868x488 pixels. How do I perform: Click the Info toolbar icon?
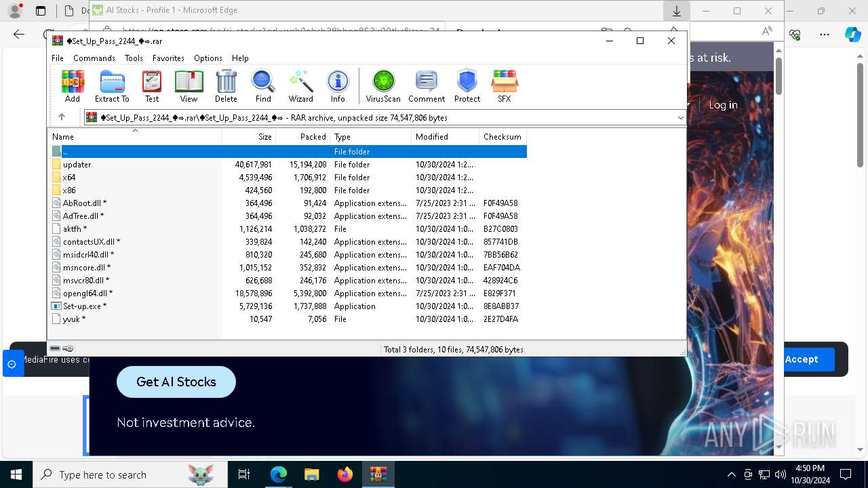pos(338,86)
